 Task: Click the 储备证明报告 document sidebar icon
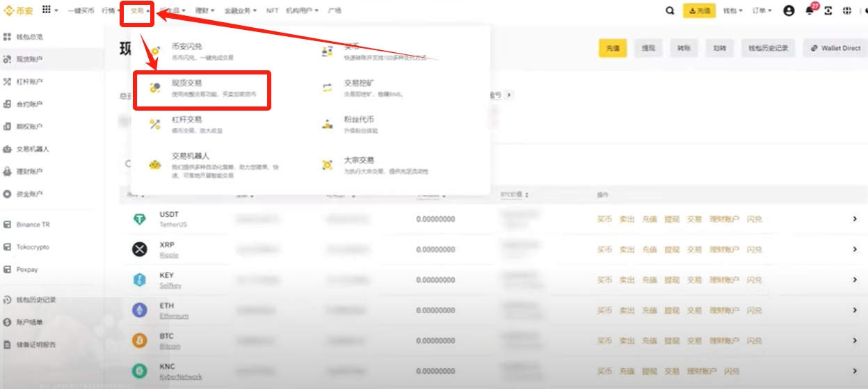(x=8, y=344)
